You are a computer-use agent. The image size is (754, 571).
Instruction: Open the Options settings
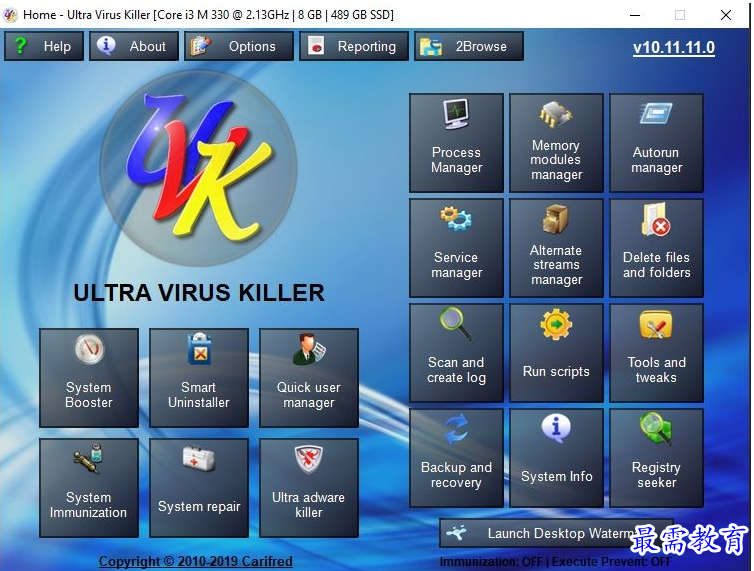239,46
